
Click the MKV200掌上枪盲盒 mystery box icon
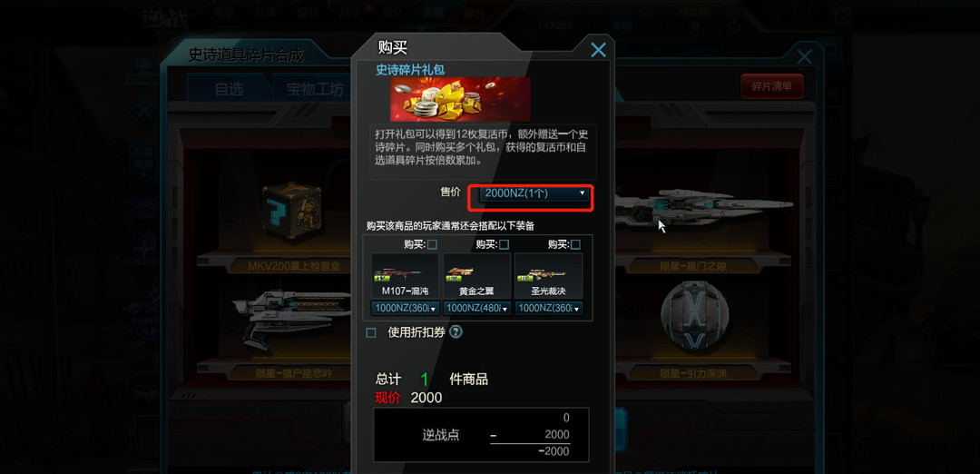(291, 210)
